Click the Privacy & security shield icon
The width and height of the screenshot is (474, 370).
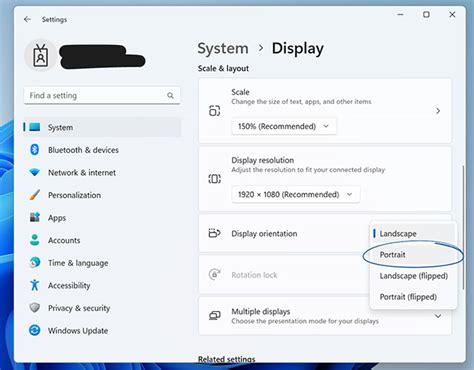point(35,308)
